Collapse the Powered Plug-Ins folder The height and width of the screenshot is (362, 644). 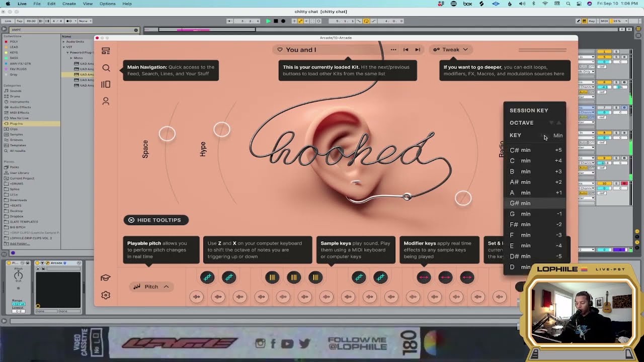67,53
